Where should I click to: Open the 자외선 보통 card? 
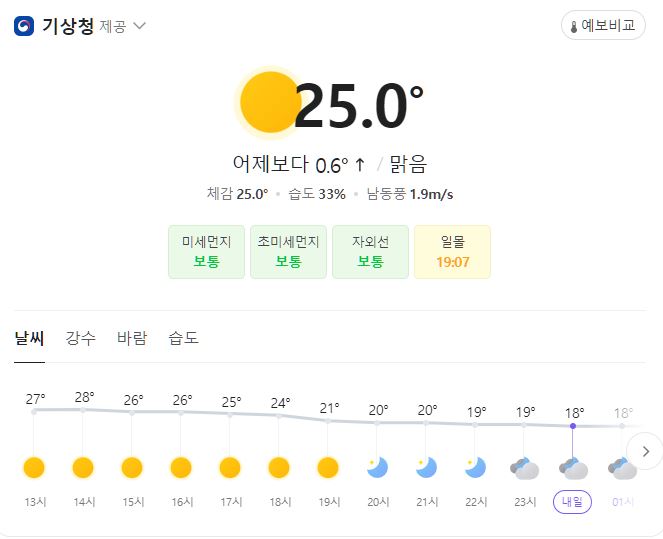(x=370, y=252)
